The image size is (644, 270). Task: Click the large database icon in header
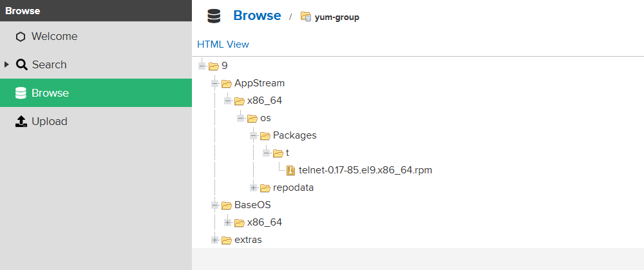coord(214,17)
